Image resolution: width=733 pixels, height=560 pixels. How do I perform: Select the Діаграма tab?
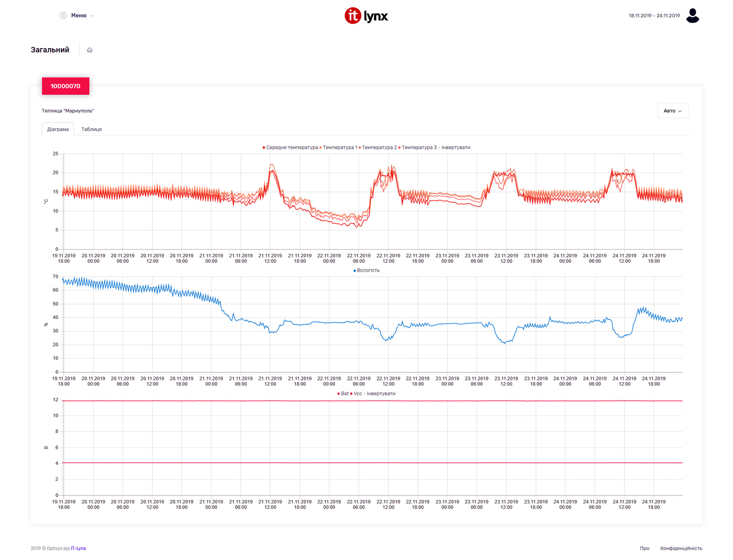(58, 129)
